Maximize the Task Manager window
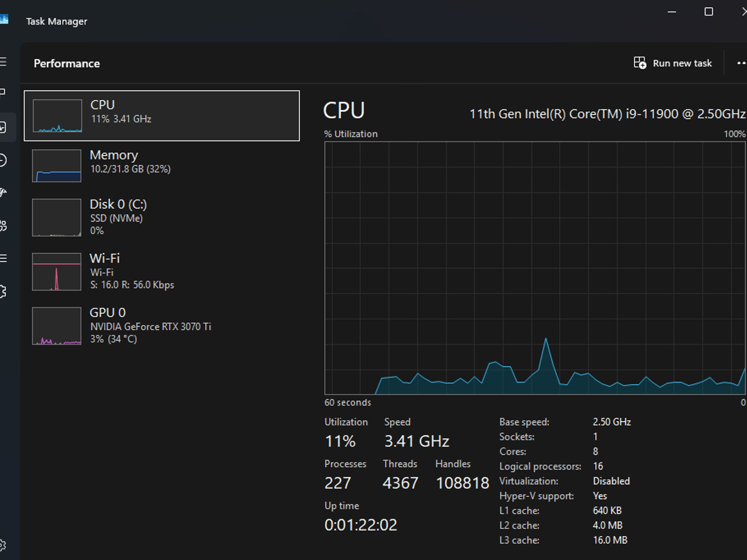 709,12
